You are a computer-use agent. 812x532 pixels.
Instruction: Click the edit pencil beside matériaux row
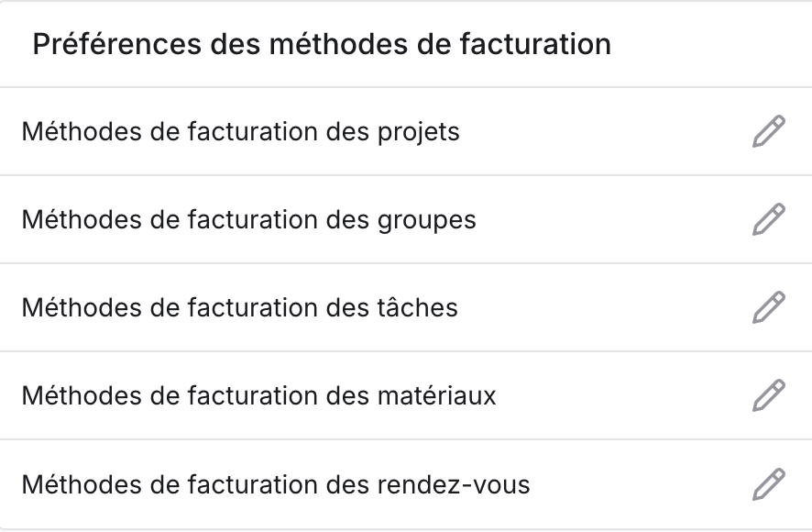tap(769, 395)
